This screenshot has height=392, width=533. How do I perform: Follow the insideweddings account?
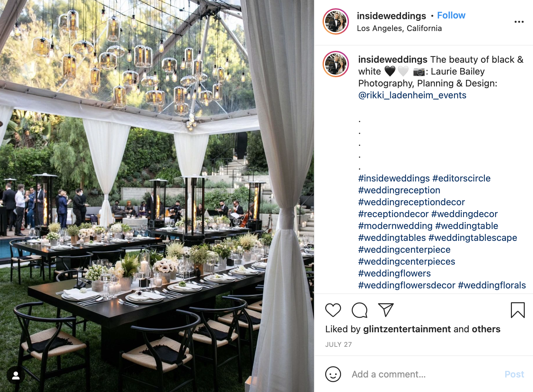[x=451, y=16]
